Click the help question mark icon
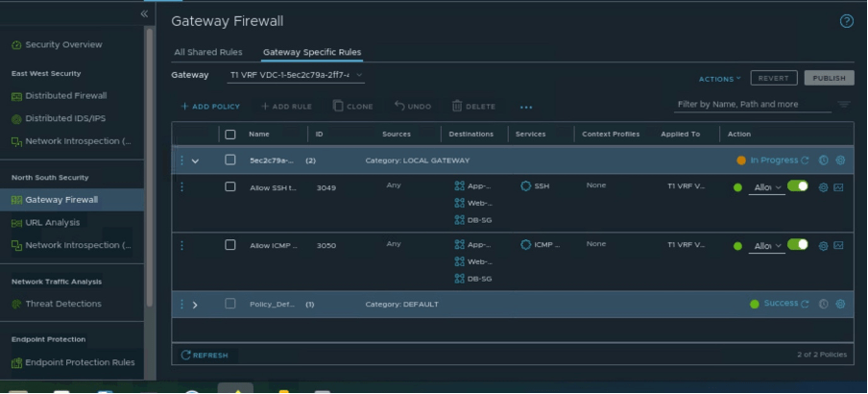 (x=846, y=21)
